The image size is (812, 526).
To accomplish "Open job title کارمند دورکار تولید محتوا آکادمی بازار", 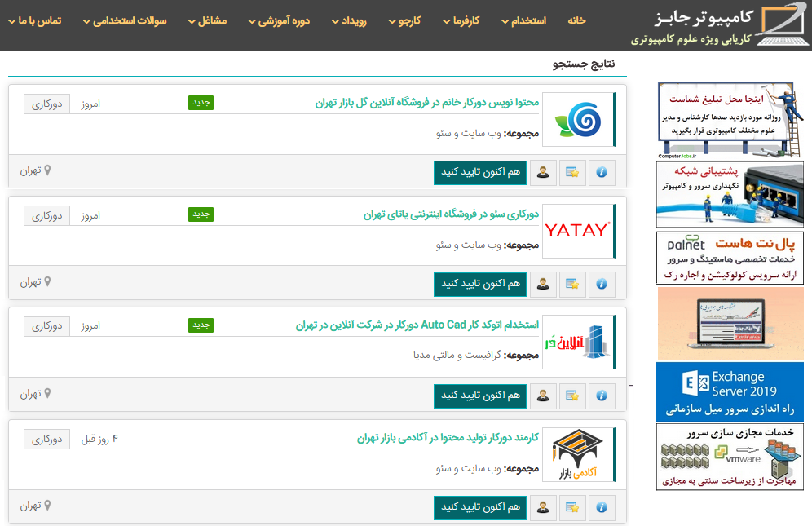I will 448,438.
